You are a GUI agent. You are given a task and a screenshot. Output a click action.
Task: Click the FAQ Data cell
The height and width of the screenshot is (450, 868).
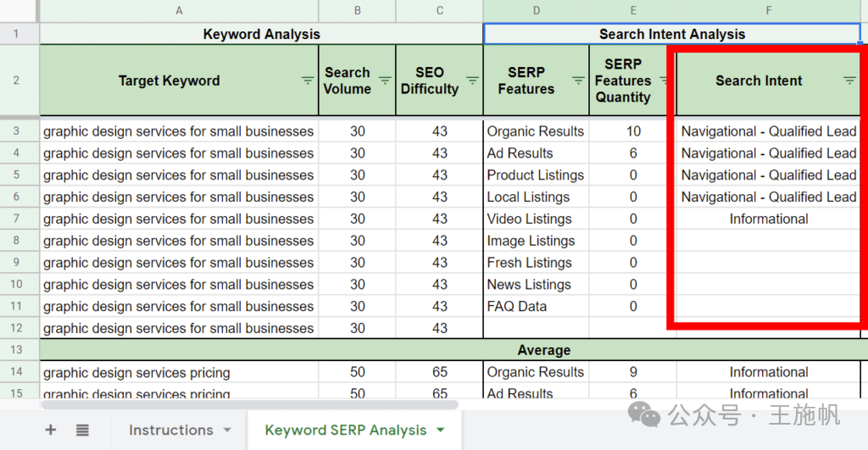point(536,306)
